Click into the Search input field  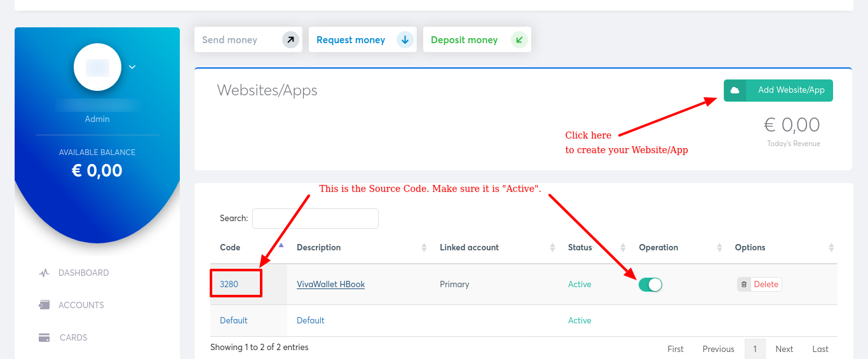click(315, 219)
